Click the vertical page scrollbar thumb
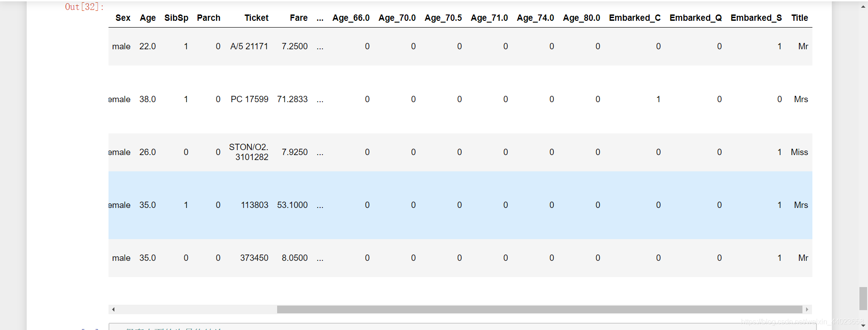 pyautogui.click(x=863, y=298)
